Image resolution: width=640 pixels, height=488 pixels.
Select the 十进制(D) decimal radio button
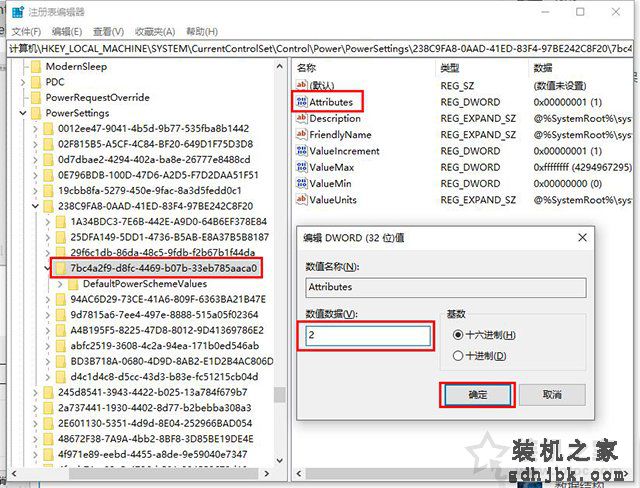point(458,356)
